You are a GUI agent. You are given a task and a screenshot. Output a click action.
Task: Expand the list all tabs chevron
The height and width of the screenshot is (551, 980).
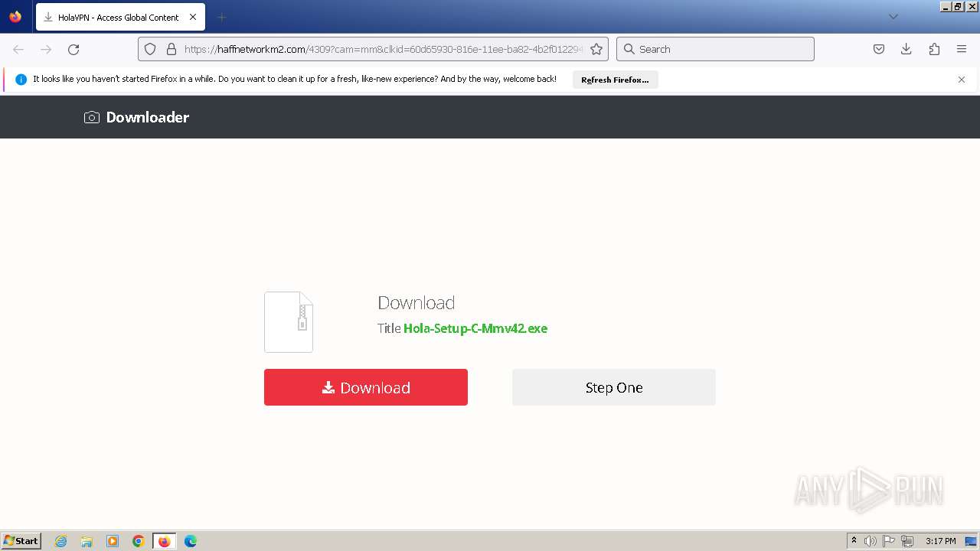893,17
